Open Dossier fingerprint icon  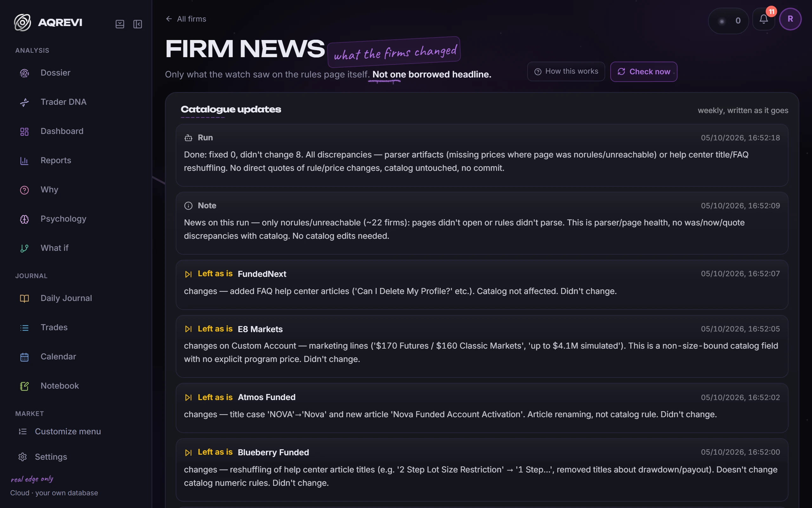tap(24, 73)
